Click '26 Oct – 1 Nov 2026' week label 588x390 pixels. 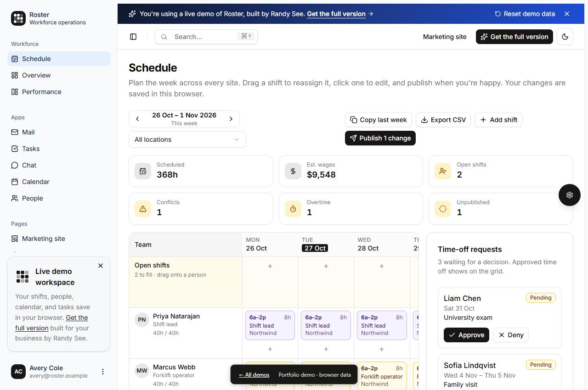184,115
